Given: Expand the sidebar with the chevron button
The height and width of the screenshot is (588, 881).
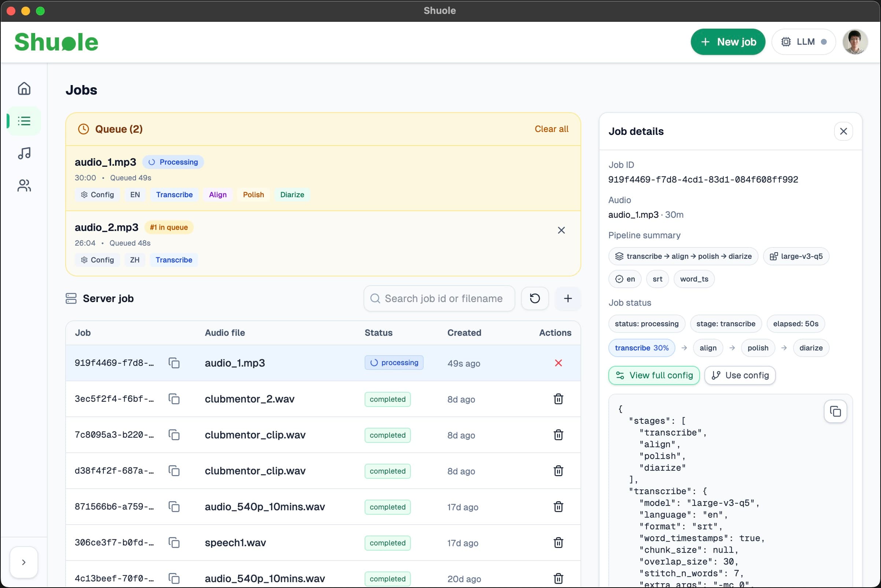Looking at the screenshot, I should pos(23,562).
